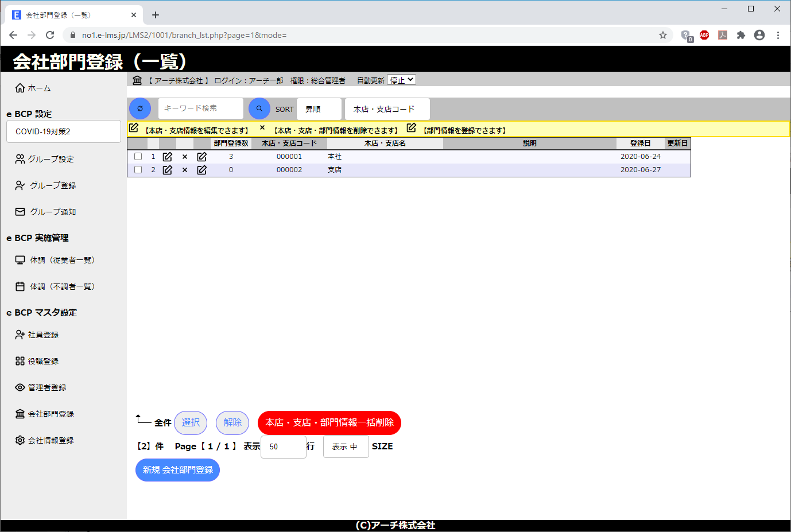Image resolution: width=791 pixels, height=532 pixels.
Task: Click register department icon for row 1
Action: click(x=202, y=157)
